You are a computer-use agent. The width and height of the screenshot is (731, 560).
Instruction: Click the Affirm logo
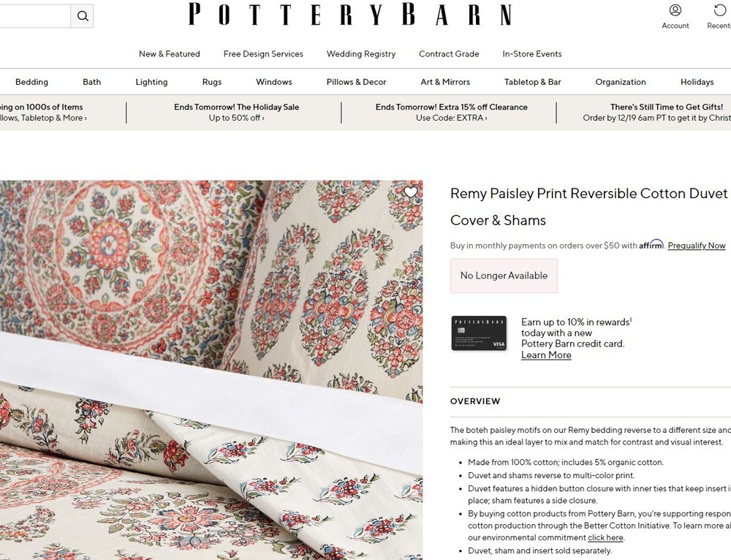click(651, 244)
